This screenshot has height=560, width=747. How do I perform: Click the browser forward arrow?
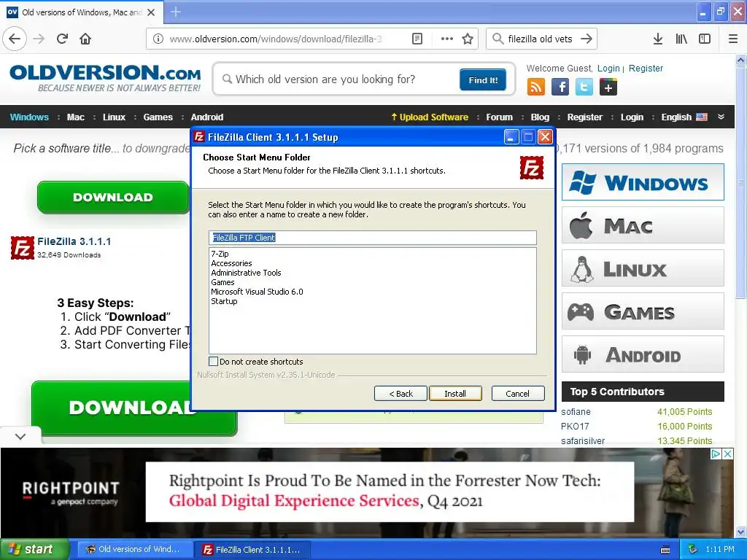pos(39,39)
